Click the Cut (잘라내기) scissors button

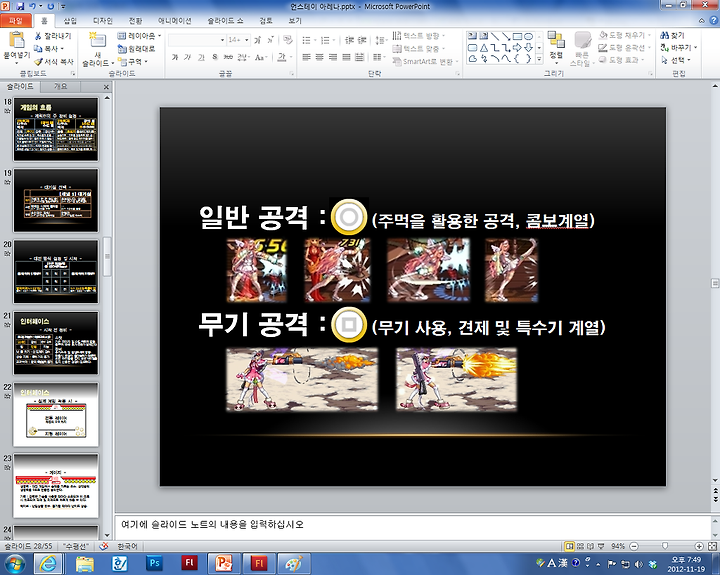coord(53,36)
